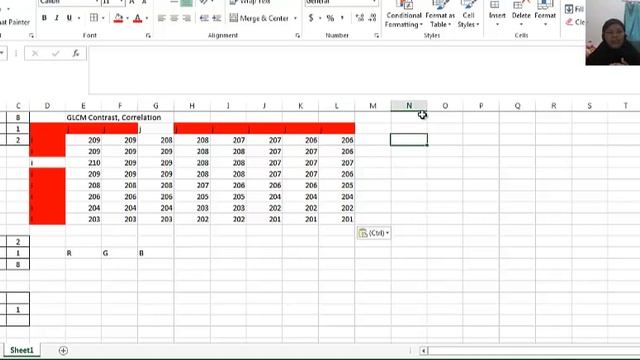640x360 pixels.
Task: Apply Percent Style format
Action: click(x=330, y=18)
